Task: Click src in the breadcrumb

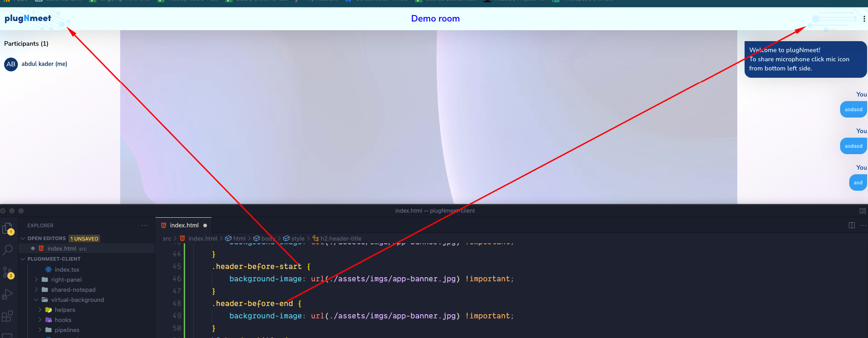Action: coord(167,238)
